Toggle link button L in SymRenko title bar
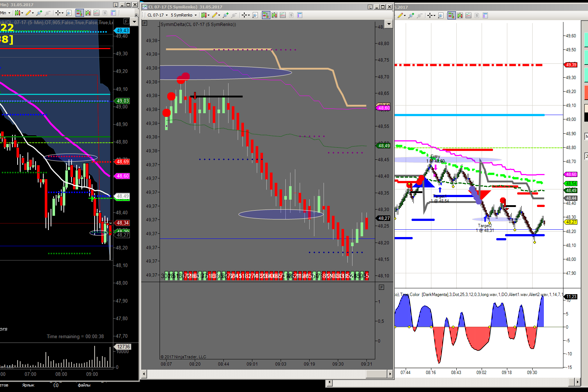The image size is (588, 392). point(370,7)
